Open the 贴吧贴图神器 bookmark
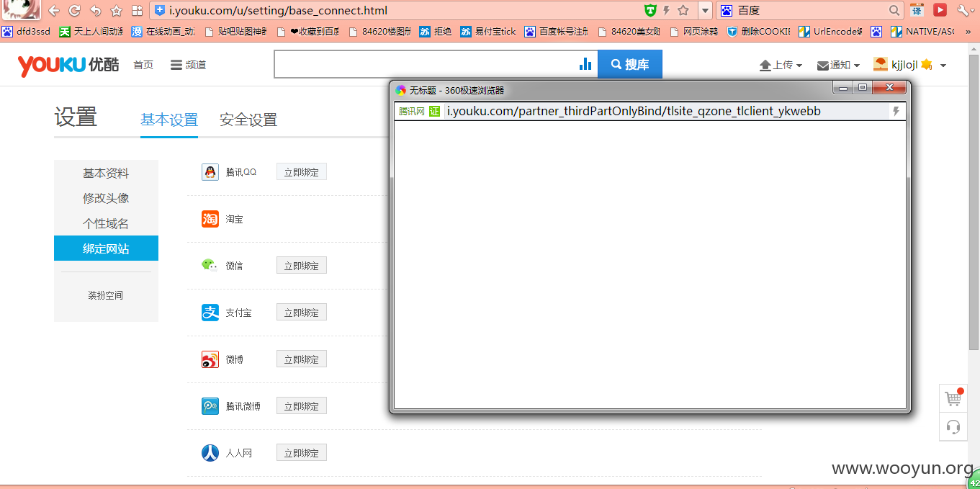This screenshot has height=489, width=980. click(235, 32)
